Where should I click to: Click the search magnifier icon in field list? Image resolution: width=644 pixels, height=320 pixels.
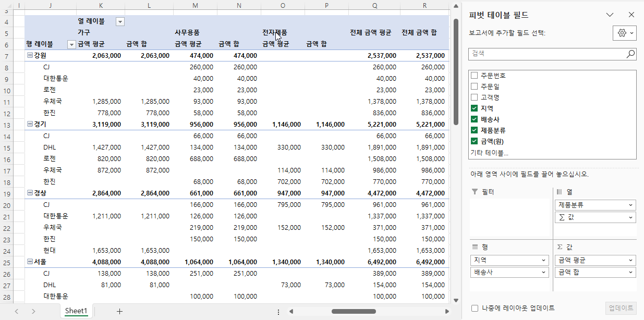[630, 54]
